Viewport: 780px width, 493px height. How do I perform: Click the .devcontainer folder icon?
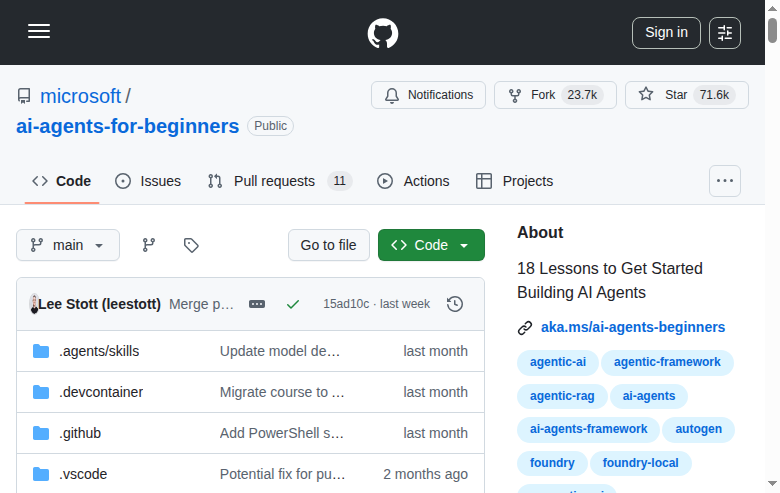(x=41, y=392)
